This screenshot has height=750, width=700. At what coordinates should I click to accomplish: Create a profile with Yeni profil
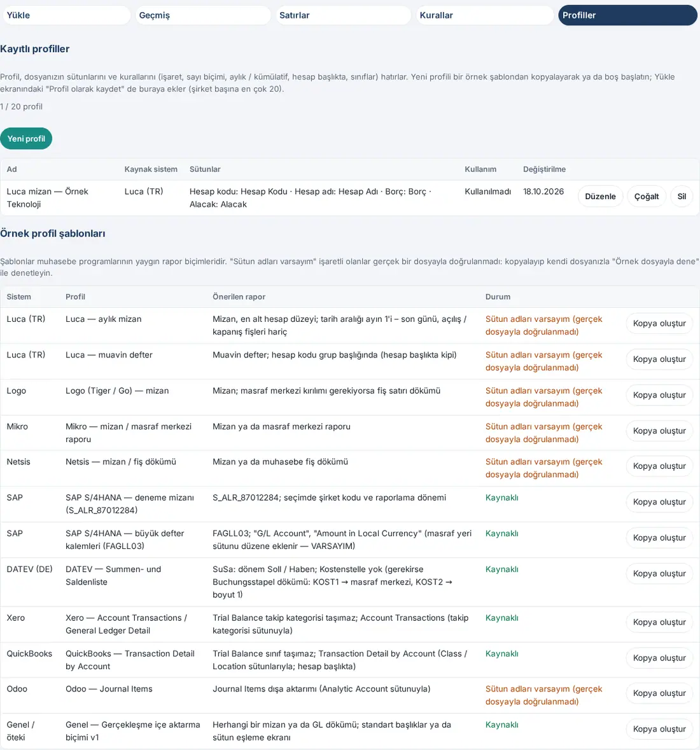(26, 139)
